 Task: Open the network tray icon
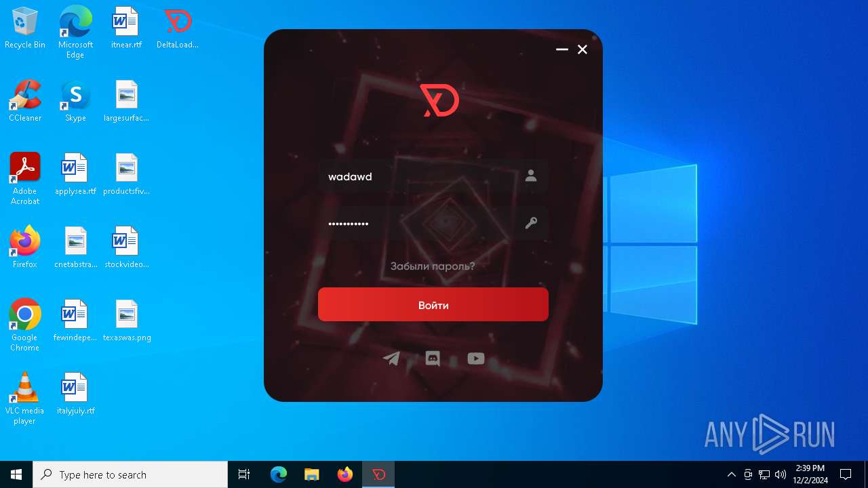tap(764, 474)
